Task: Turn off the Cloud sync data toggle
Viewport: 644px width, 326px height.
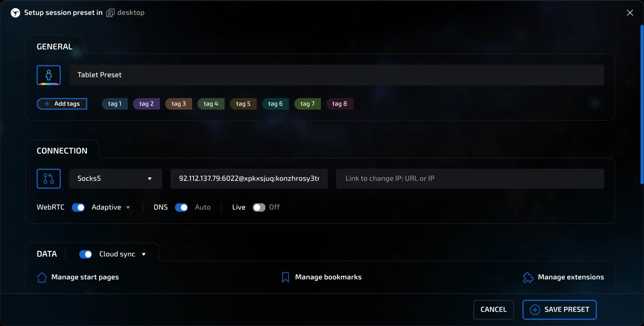Action: (x=85, y=254)
